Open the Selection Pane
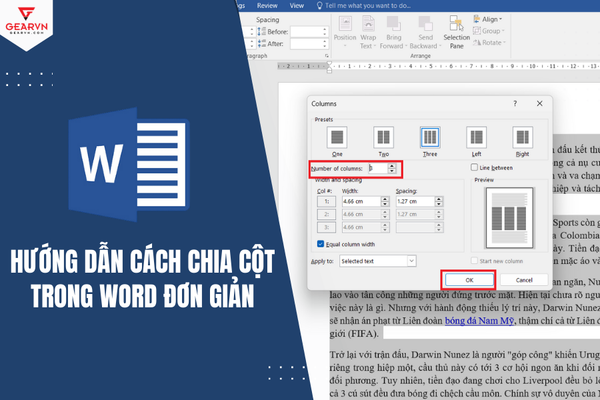This screenshot has height=400, width=600. pyautogui.click(x=457, y=31)
